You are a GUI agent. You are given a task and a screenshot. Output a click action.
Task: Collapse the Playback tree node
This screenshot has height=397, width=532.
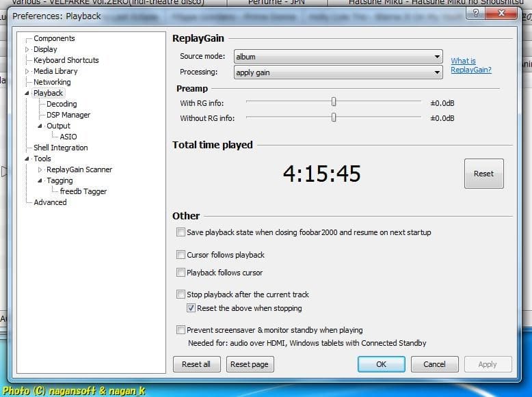(27, 94)
